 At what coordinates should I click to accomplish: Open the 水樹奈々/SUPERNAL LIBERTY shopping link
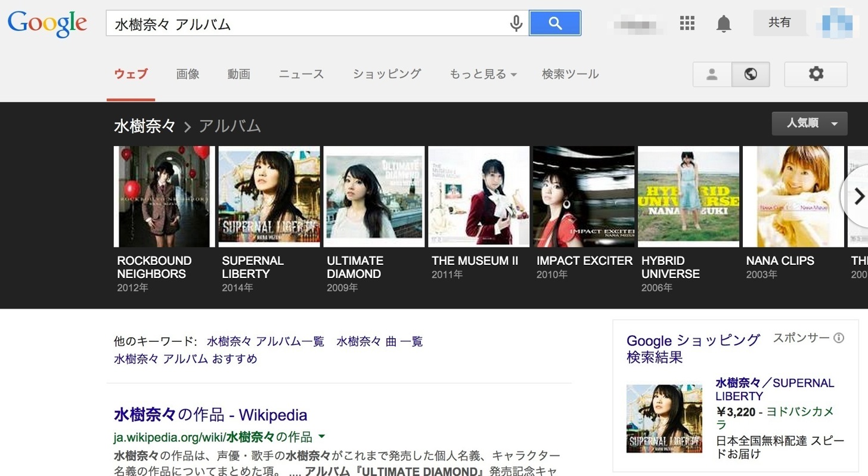pyautogui.click(x=775, y=390)
